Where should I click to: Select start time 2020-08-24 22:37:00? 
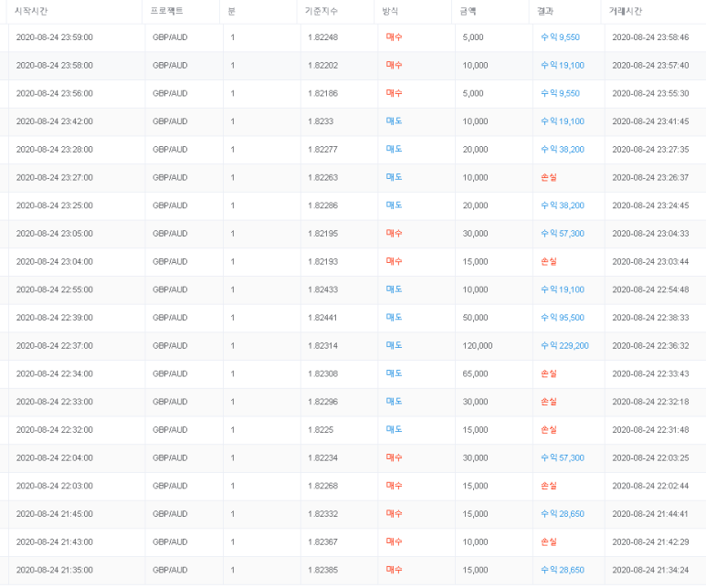point(55,346)
